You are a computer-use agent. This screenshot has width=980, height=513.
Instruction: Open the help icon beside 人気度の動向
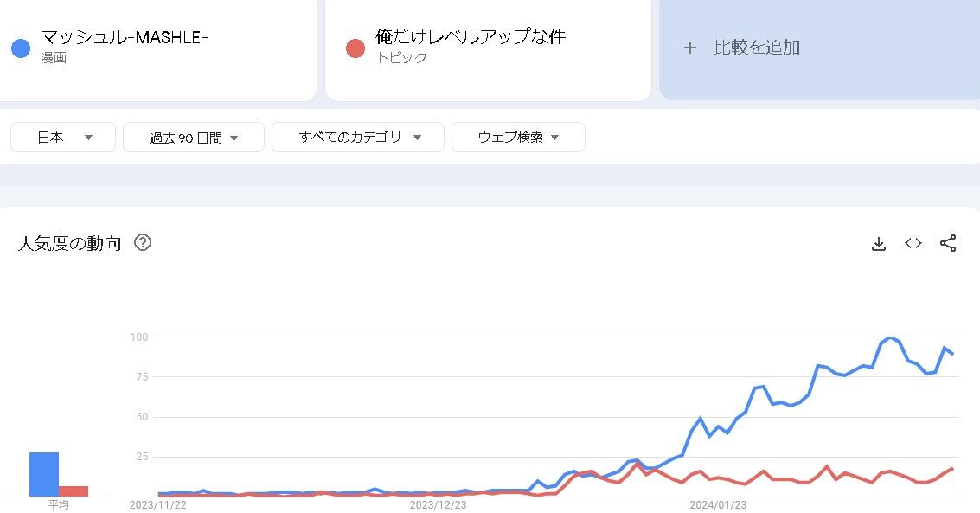143,242
